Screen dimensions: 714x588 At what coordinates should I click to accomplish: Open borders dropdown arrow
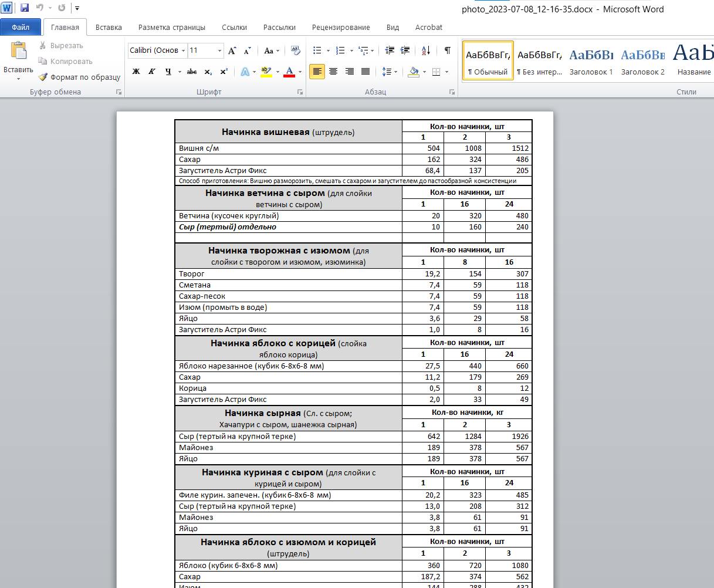pos(446,72)
